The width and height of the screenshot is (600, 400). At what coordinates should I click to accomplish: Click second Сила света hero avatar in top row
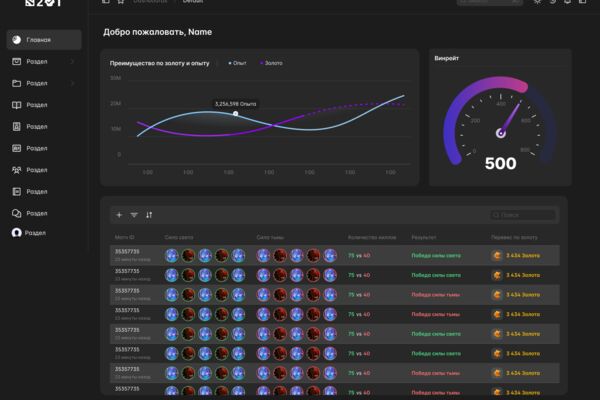pos(188,255)
